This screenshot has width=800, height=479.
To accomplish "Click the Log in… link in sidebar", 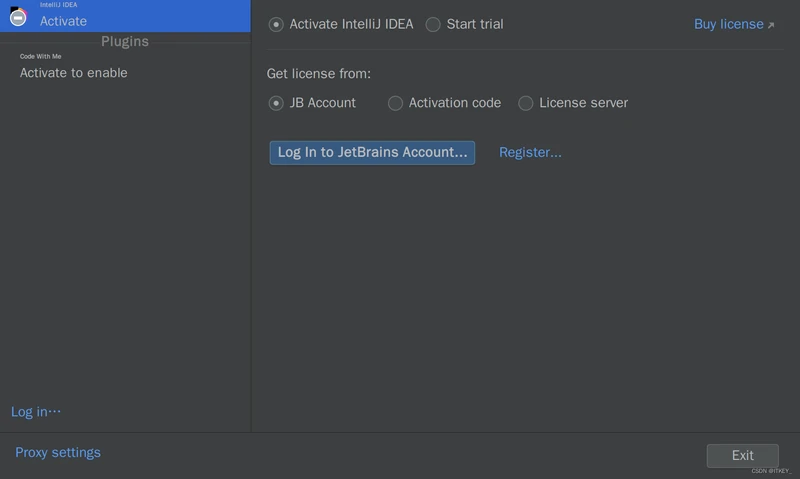I will (36, 411).
